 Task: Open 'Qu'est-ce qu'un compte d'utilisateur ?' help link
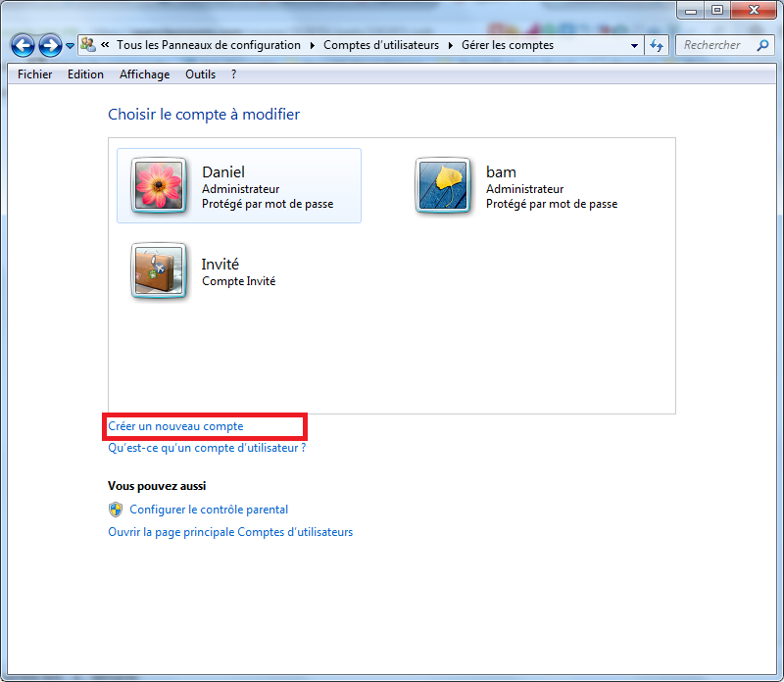click(207, 448)
